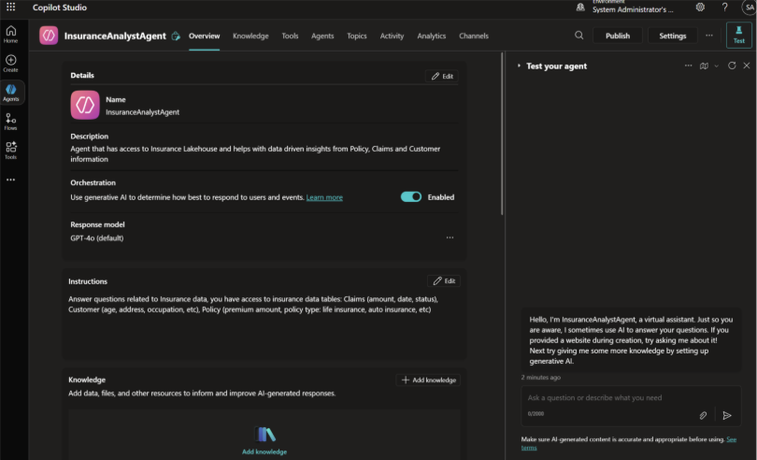Viewport: 757px width, 460px height.
Task: Open header more options next to Settings
Action: coord(709,35)
